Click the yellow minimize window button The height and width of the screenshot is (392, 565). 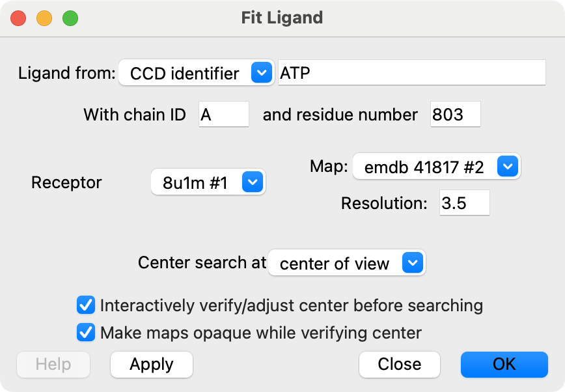[x=44, y=18]
